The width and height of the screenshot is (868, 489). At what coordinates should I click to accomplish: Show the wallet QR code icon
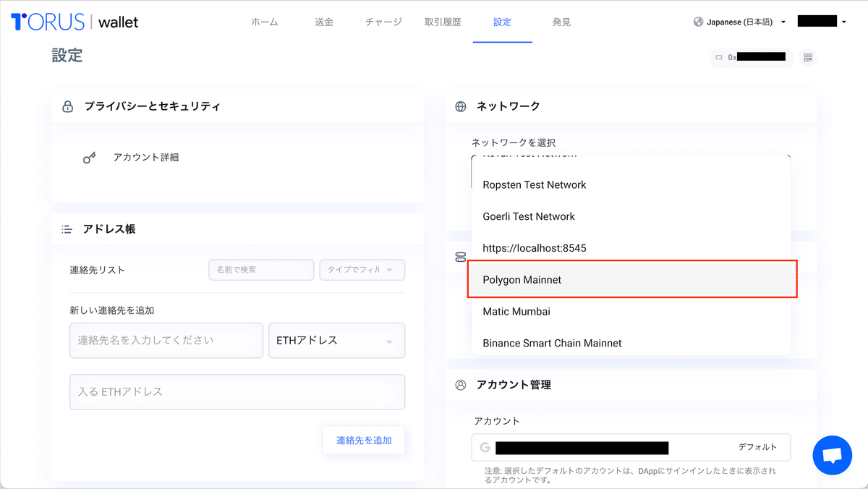808,57
